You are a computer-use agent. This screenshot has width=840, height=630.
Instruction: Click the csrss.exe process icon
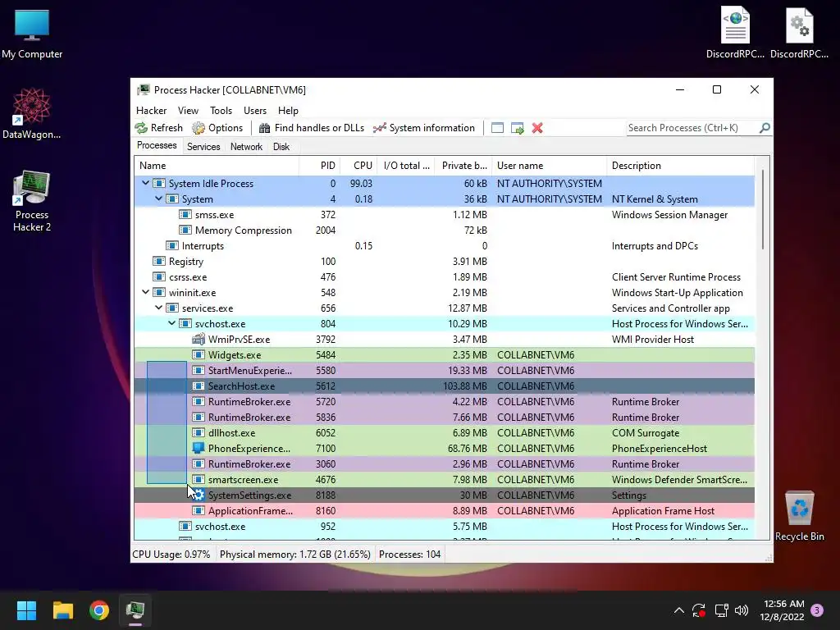159,277
